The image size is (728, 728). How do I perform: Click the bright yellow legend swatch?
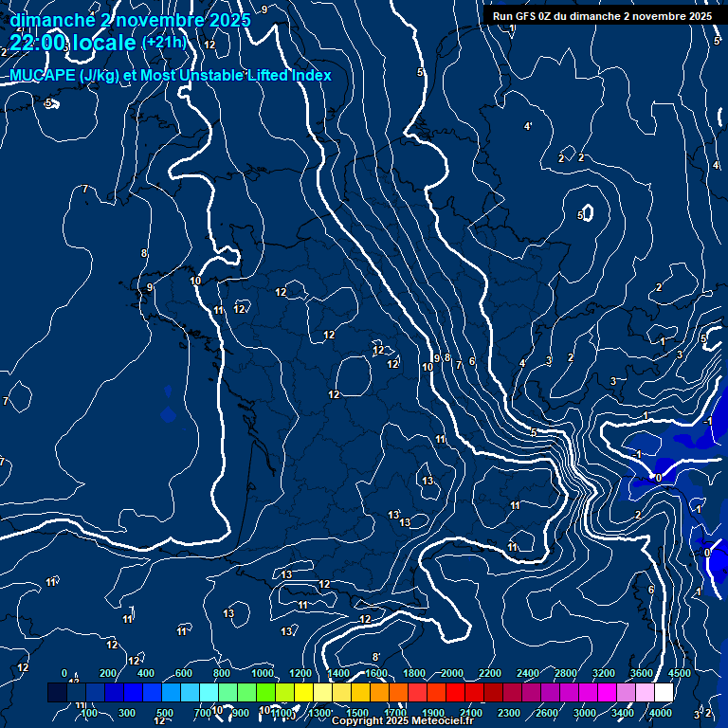tap(303, 692)
